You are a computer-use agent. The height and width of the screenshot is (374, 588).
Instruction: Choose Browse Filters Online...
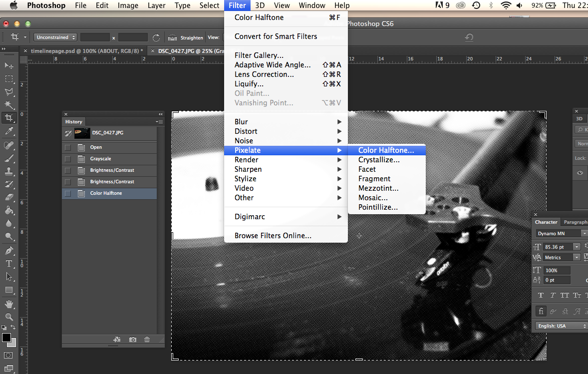(x=286, y=236)
